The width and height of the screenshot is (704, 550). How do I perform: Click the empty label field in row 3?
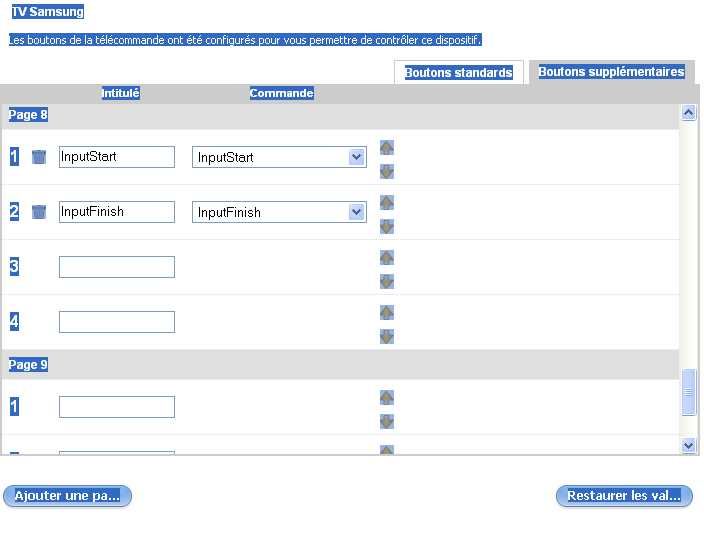[x=117, y=267]
